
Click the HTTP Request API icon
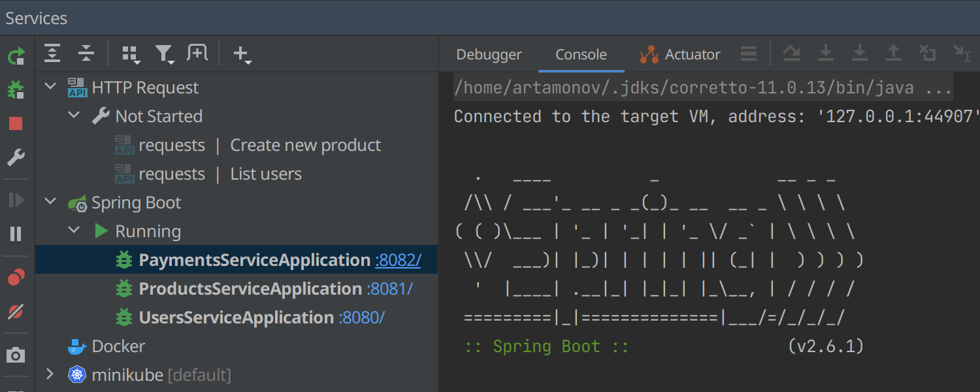[x=77, y=88]
